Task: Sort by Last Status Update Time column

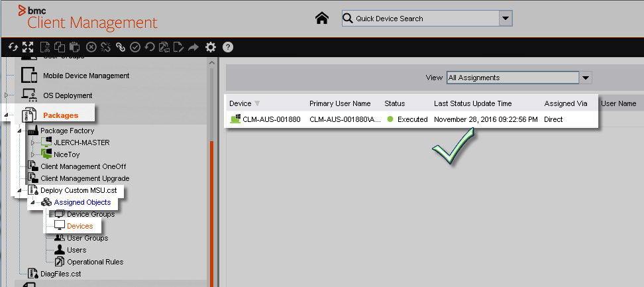Action: pyautogui.click(x=473, y=103)
